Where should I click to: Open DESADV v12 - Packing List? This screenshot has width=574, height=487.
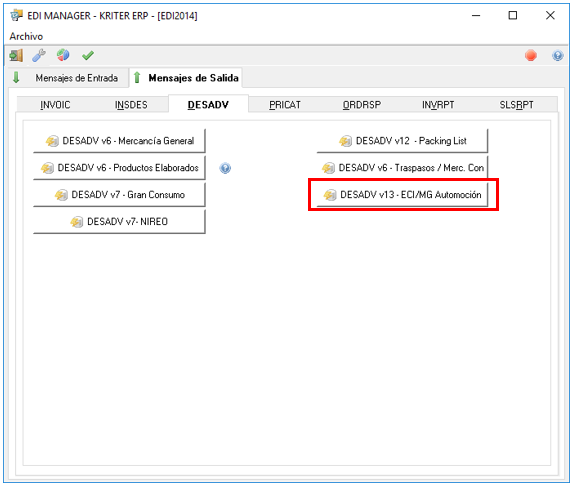click(402, 141)
